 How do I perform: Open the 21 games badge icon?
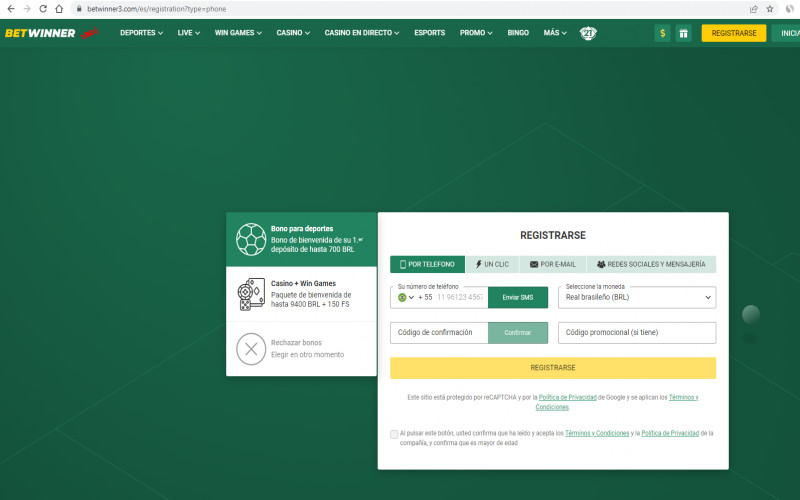tap(588, 33)
